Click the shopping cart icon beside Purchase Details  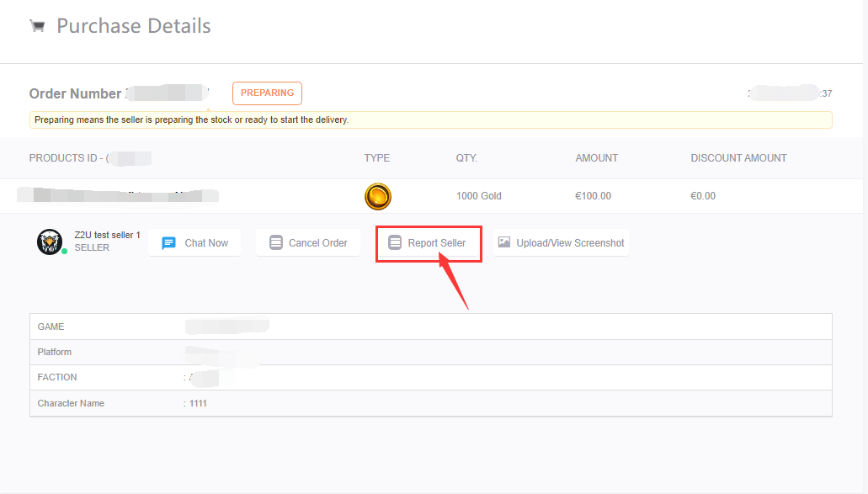36,26
